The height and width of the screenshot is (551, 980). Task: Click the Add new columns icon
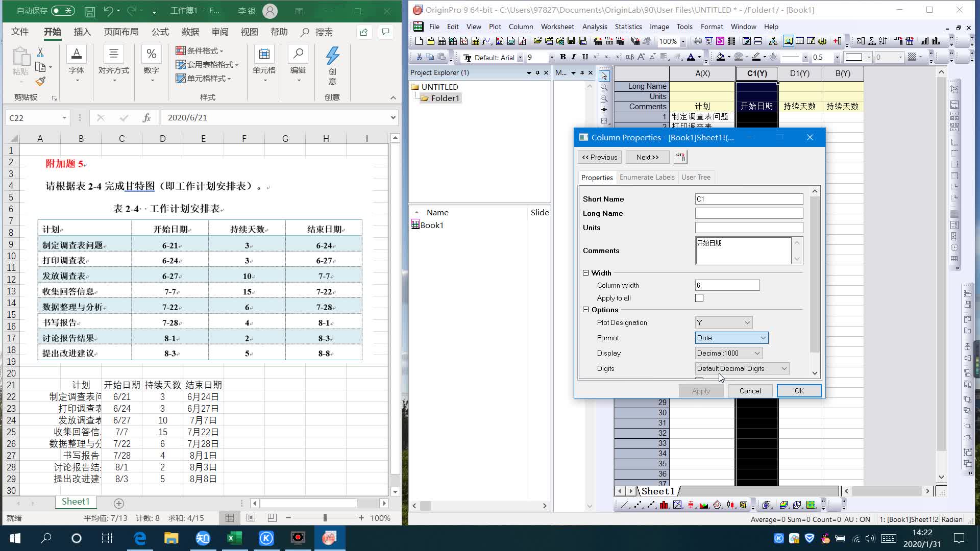(x=838, y=41)
